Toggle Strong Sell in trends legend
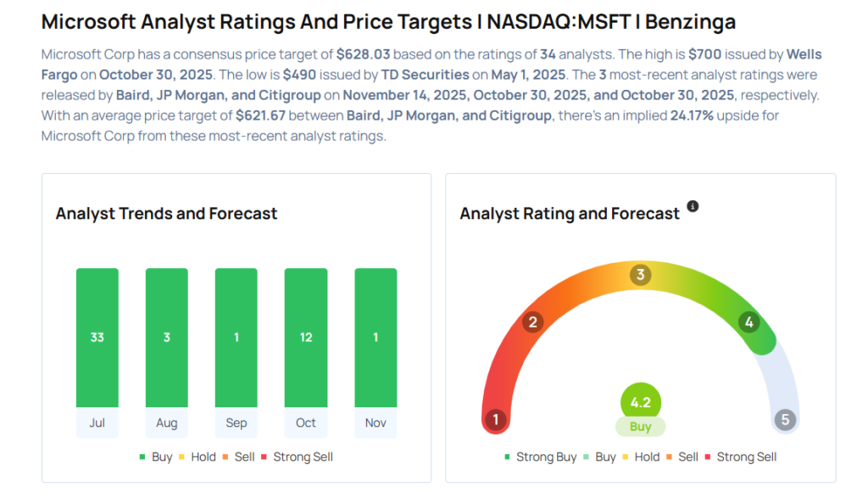Viewport: 868px width, 504px height. (297, 456)
